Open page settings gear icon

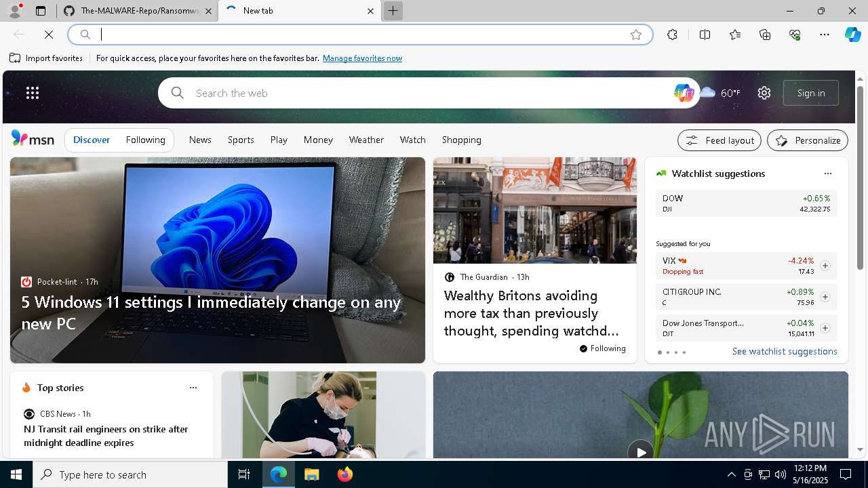(x=764, y=93)
